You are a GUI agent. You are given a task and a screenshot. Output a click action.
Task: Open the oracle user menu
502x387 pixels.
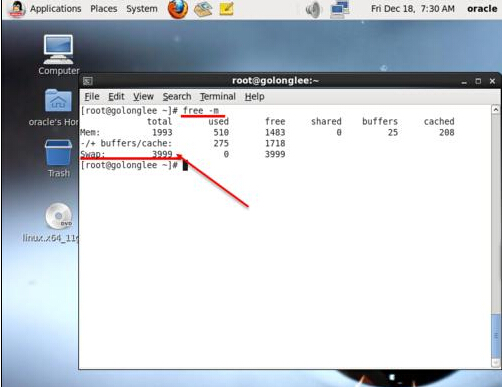point(482,9)
